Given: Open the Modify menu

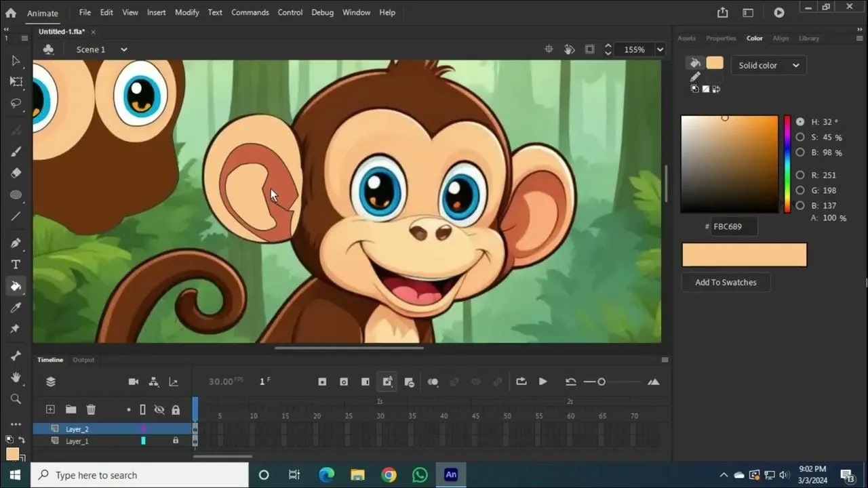Looking at the screenshot, I should pyautogui.click(x=187, y=12).
